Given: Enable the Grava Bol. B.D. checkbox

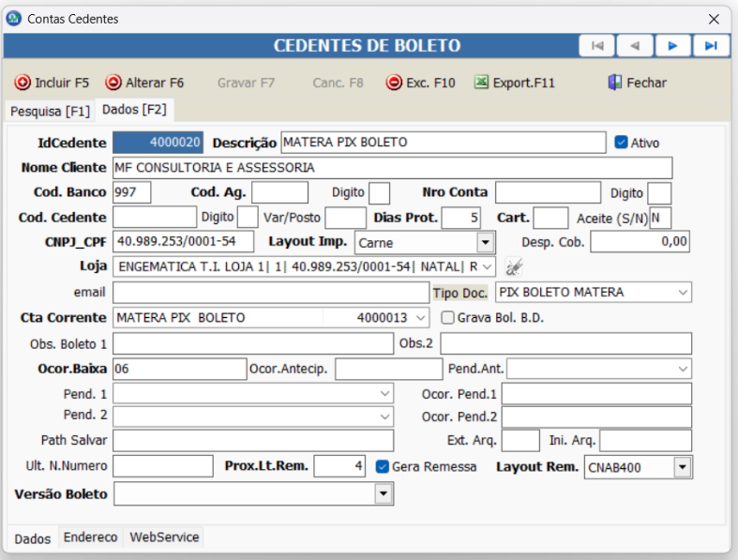Looking at the screenshot, I should [447, 318].
